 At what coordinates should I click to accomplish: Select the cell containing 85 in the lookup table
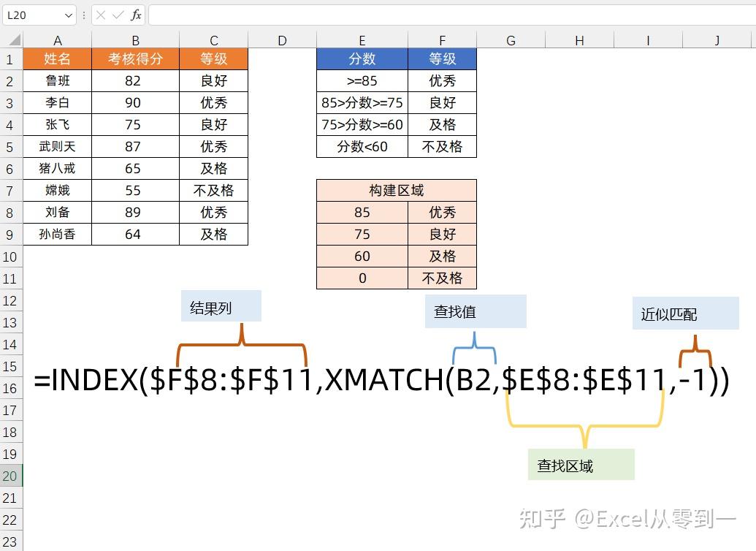coord(362,212)
